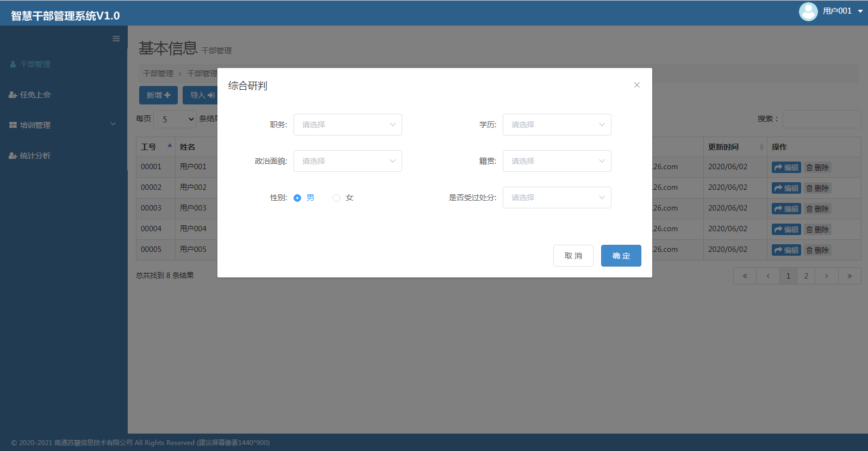Choose an option in 政治面貌 dropdown

(347, 161)
